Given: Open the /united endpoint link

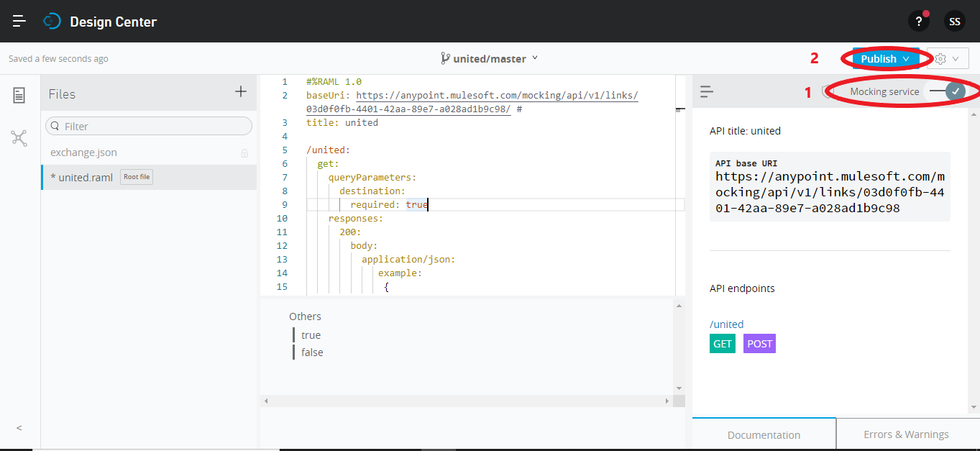Looking at the screenshot, I should point(726,324).
